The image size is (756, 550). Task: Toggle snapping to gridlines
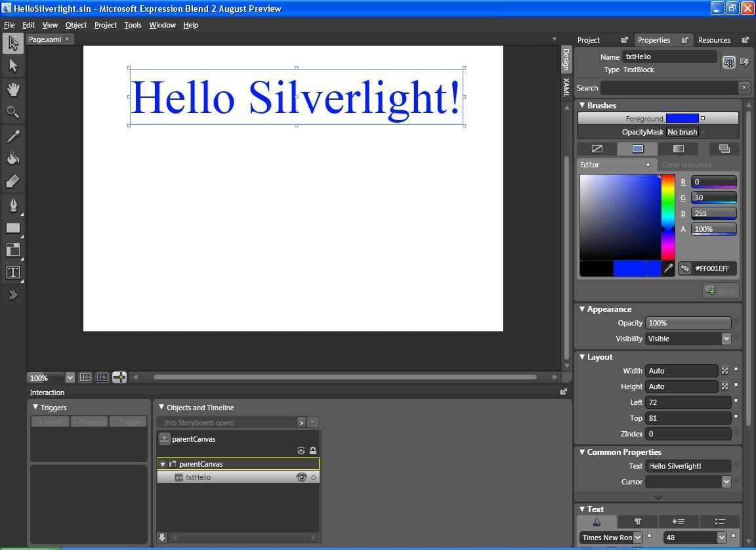102,377
